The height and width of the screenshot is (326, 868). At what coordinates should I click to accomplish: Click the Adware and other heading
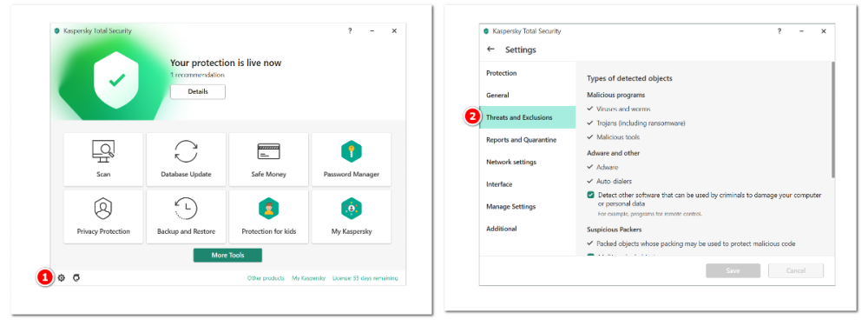614,152
